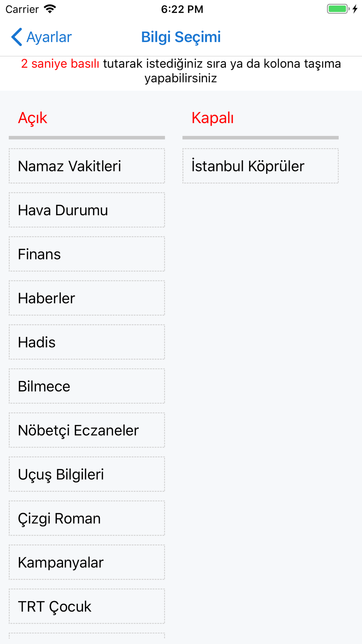Image resolution: width=362 pixels, height=644 pixels.
Task: Tap the Bilgi Seçimi title
Action: tap(181, 37)
